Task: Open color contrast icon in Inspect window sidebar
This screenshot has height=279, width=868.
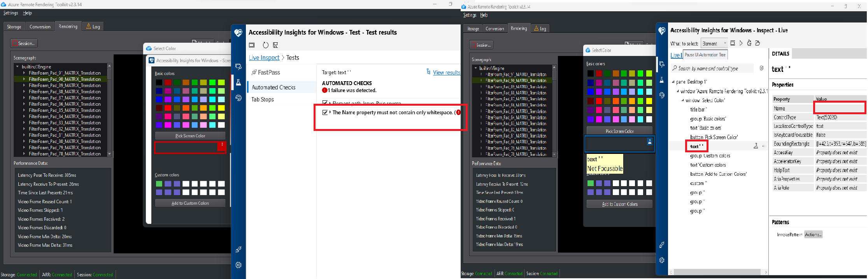Action: 662,95
